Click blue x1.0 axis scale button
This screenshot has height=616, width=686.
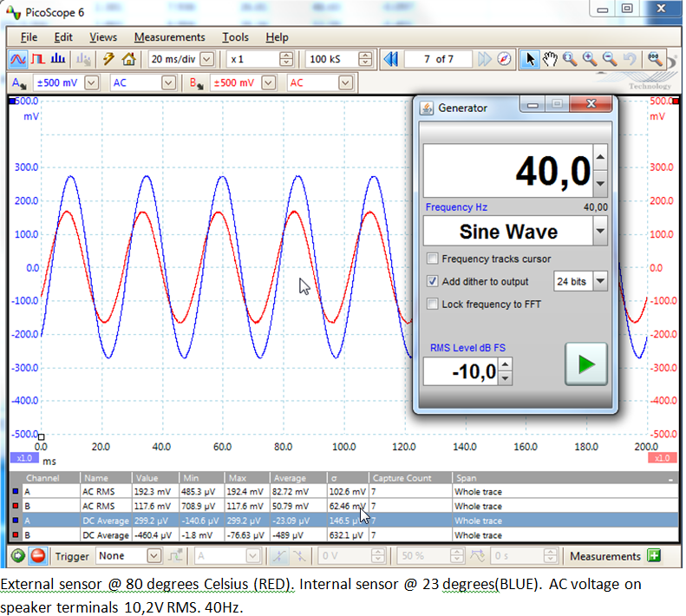(x=24, y=458)
